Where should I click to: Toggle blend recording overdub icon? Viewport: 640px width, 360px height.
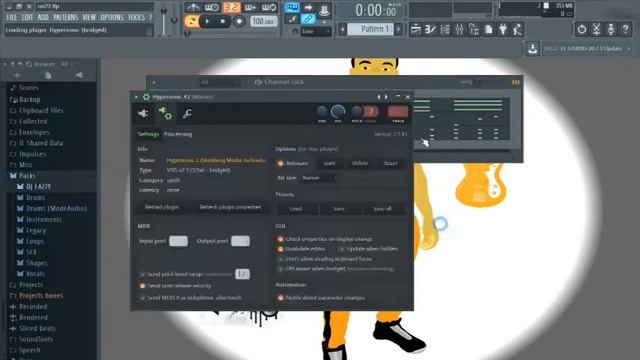pos(250,7)
